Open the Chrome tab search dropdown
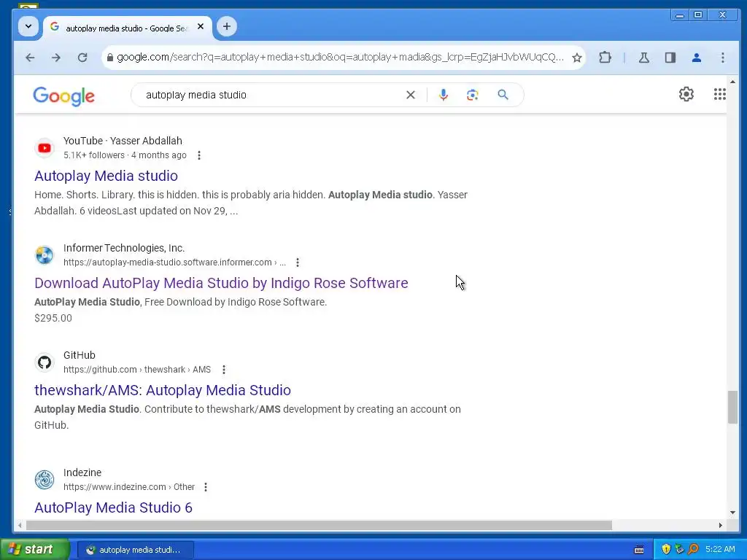The image size is (747, 560). (28, 27)
